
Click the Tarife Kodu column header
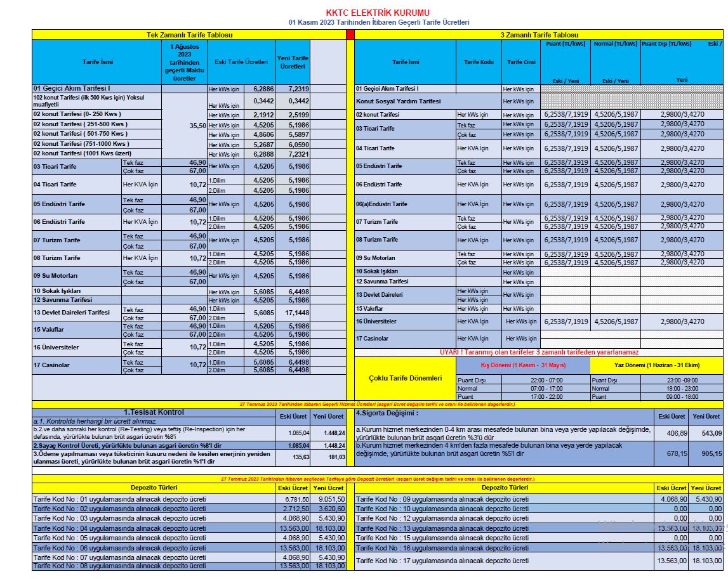coord(479,62)
